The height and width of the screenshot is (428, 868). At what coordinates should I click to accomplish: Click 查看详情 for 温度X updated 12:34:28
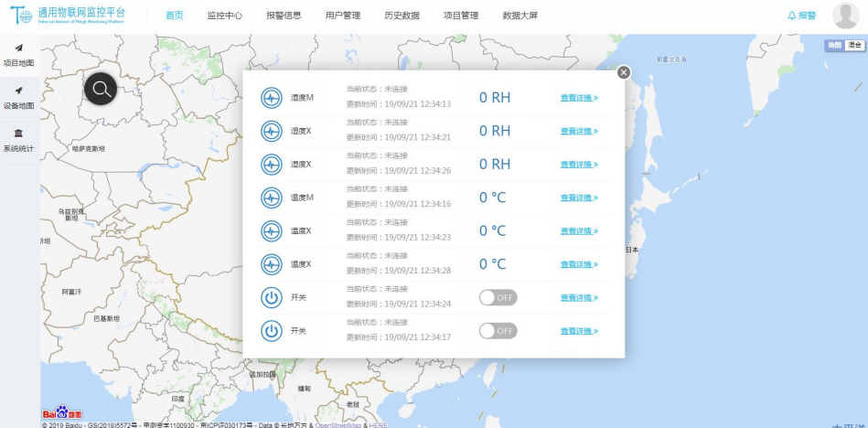(x=579, y=264)
